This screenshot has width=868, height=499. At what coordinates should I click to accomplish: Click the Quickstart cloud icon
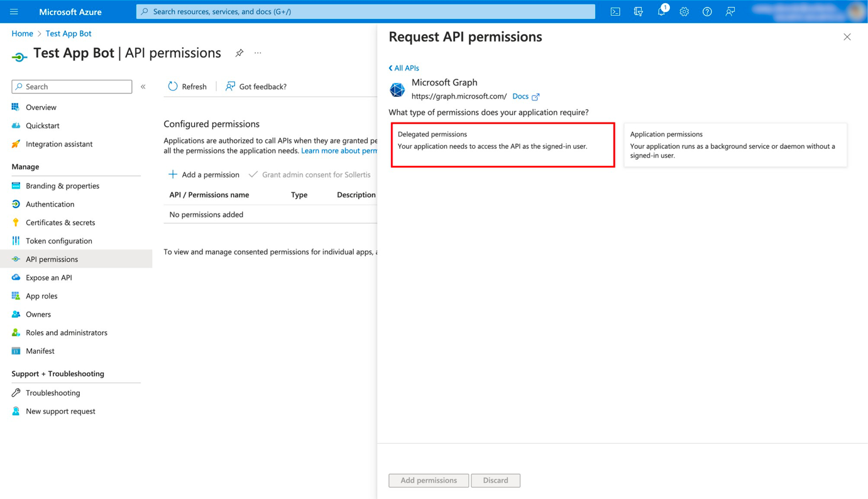click(16, 126)
